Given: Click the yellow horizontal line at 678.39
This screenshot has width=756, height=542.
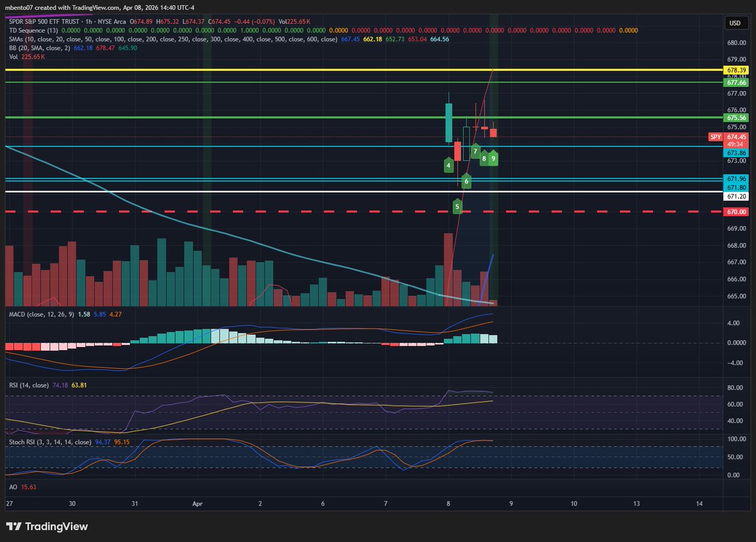Looking at the screenshot, I should point(363,70).
